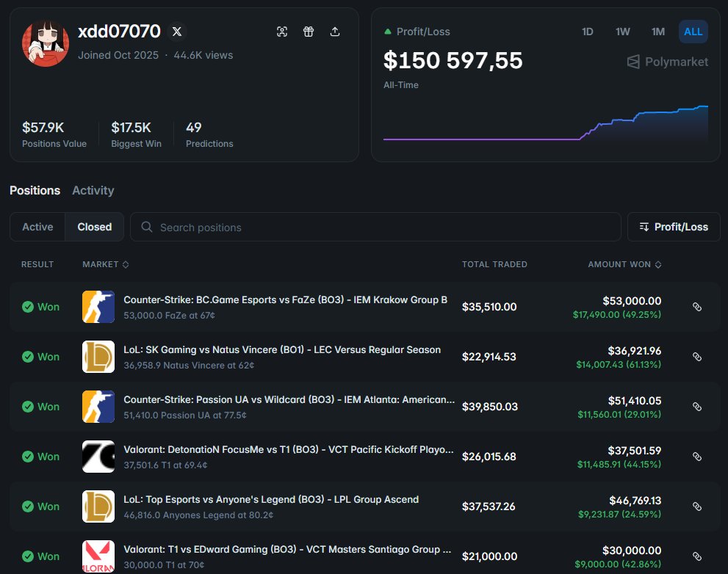Click Valorant logo on T1 vs EDward Gaming row
The image size is (728, 574).
point(98,556)
